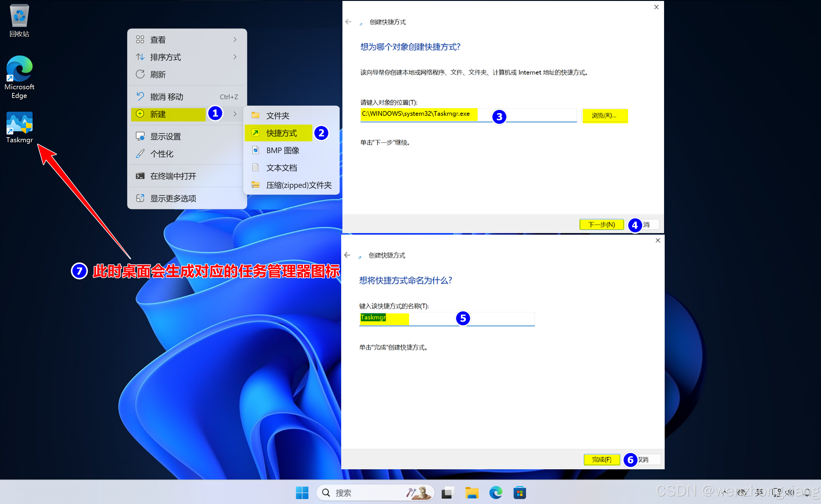The image size is (821, 504).
Task: Choose 刷新 from the context menu
Action: tap(158, 74)
